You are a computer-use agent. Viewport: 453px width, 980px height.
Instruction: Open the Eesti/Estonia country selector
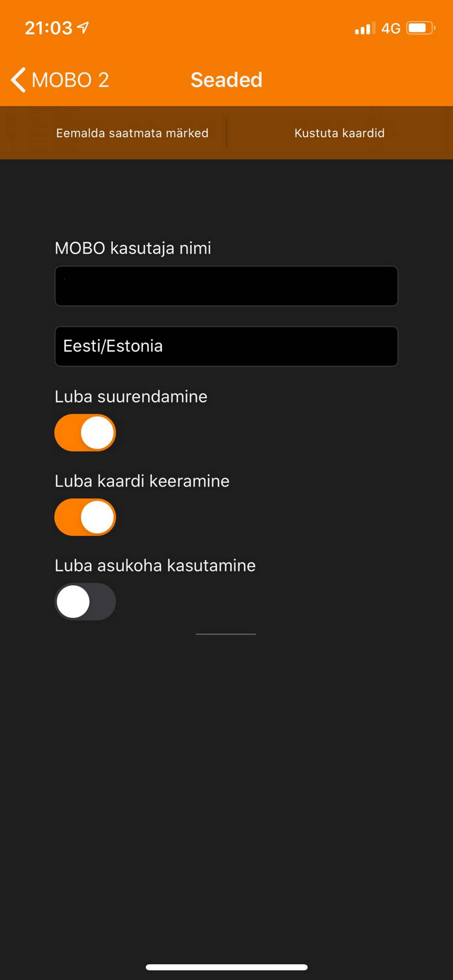[226, 346]
